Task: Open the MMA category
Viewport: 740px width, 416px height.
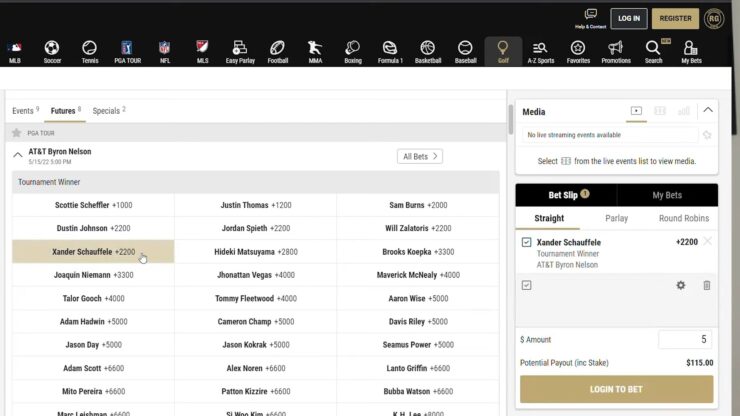Action: pos(315,52)
